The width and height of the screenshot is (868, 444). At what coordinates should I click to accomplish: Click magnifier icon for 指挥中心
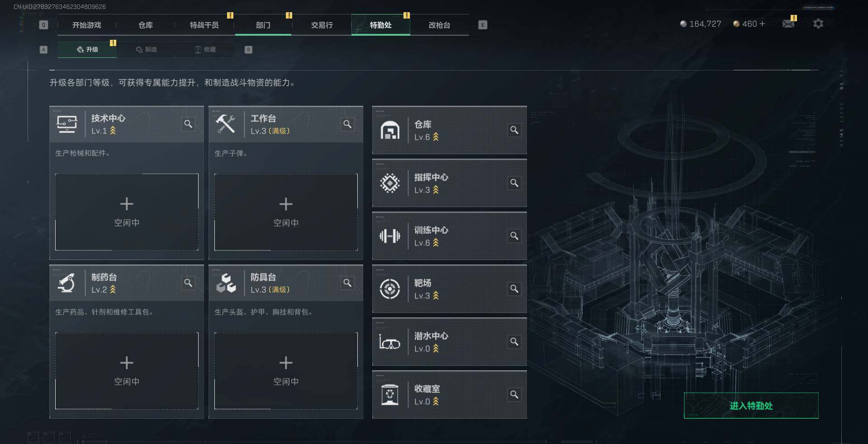tap(514, 183)
